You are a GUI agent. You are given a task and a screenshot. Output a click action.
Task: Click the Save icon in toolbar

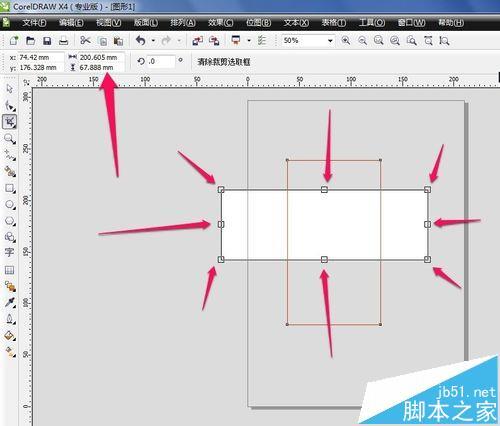click(x=47, y=41)
